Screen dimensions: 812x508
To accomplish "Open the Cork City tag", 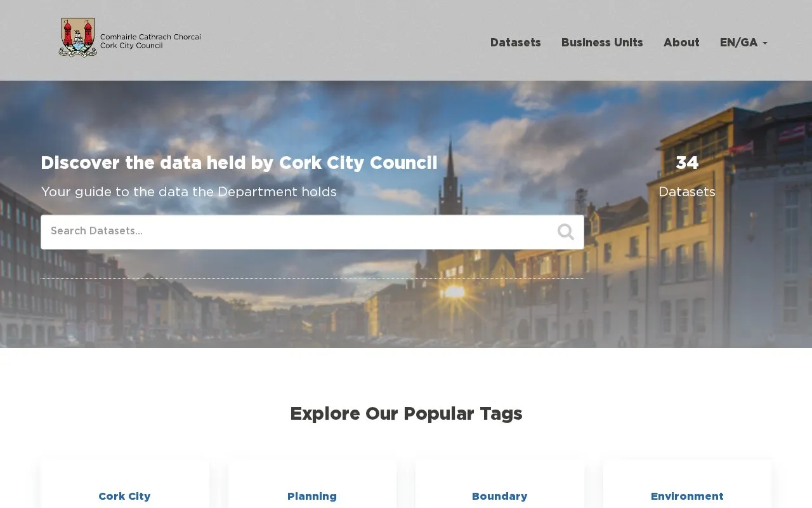I will coord(124,496).
